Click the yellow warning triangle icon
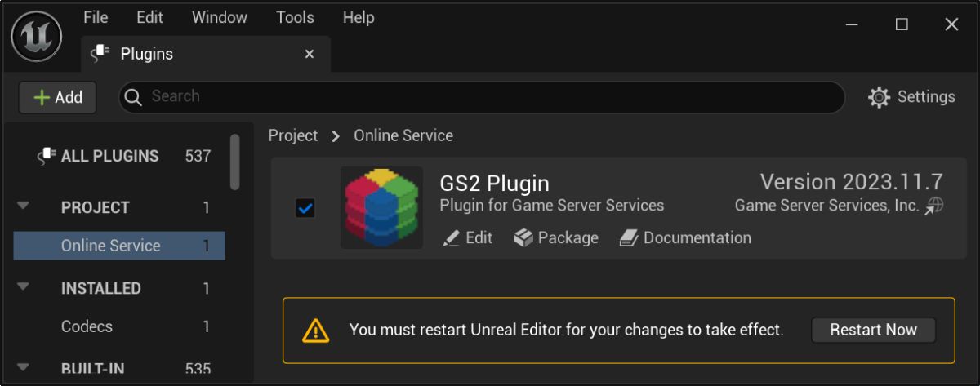 click(x=315, y=330)
